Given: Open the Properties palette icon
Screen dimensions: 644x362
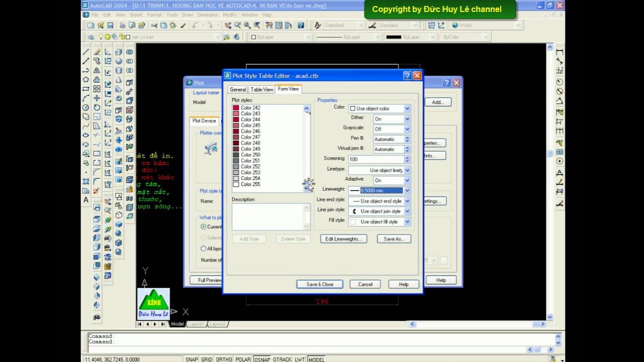Looking at the screenshot, I should (x=269, y=25).
